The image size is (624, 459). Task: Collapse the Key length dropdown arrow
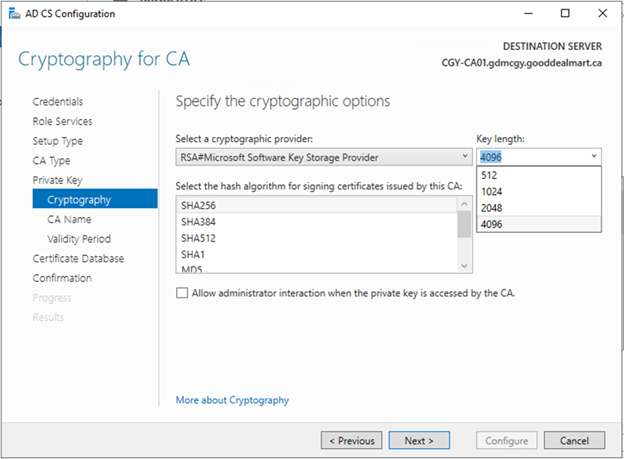(594, 156)
